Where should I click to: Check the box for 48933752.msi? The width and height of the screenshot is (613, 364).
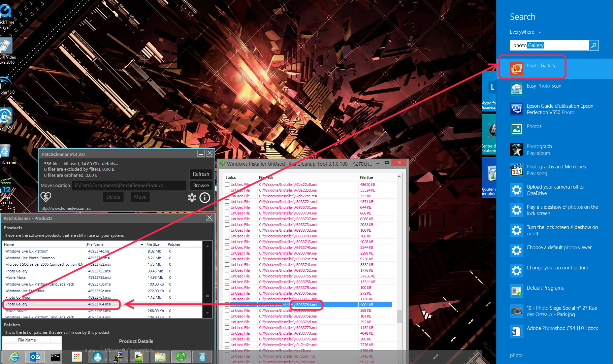[227, 270]
